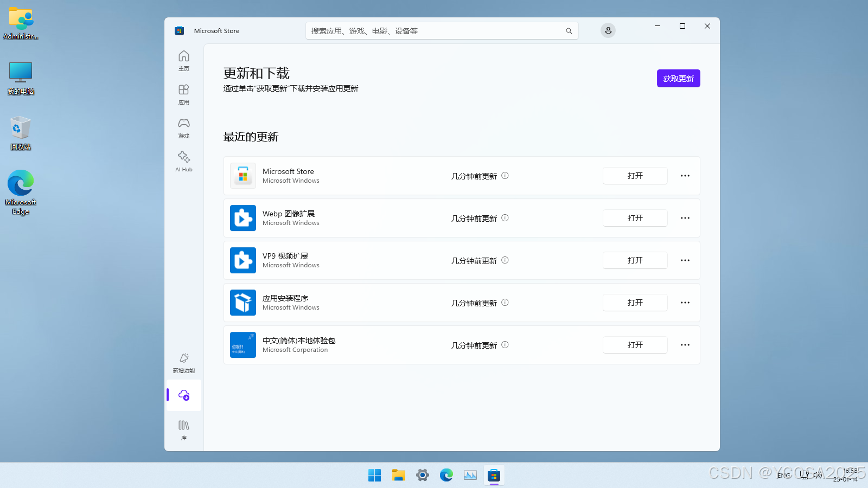The width and height of the screenshot is (868, 488).
Task: Show update info for Microsoft Store row
Action: coord(505,176)
